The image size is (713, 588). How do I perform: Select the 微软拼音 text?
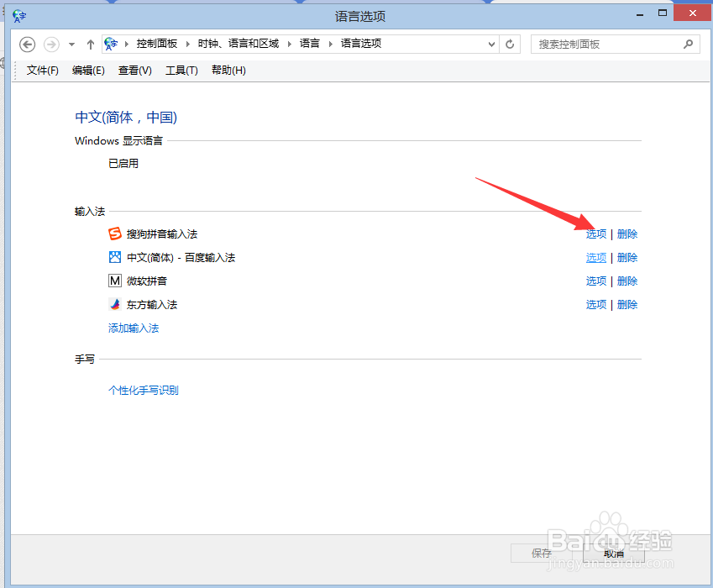(146, 281)
